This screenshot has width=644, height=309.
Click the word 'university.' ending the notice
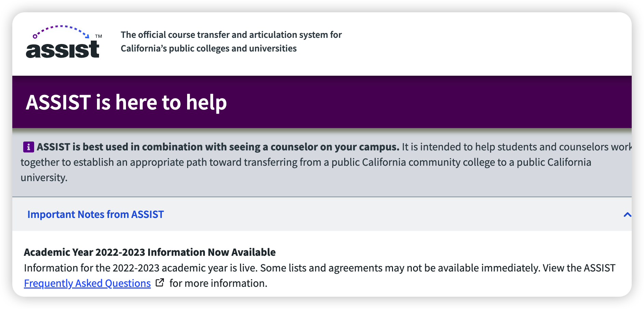(44, 178)
